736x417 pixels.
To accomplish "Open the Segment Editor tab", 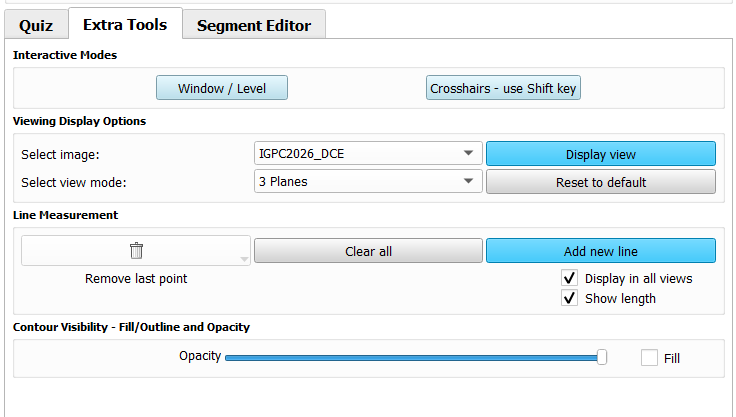I will coord(254,26).
